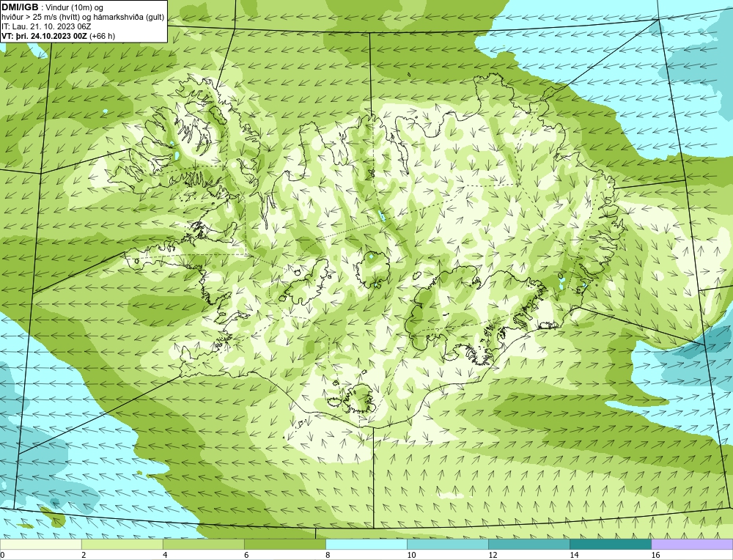The image size is (733, 560).
Task: Click the "DMI/IGB" title in the legend box
Action: pos(20,7)
